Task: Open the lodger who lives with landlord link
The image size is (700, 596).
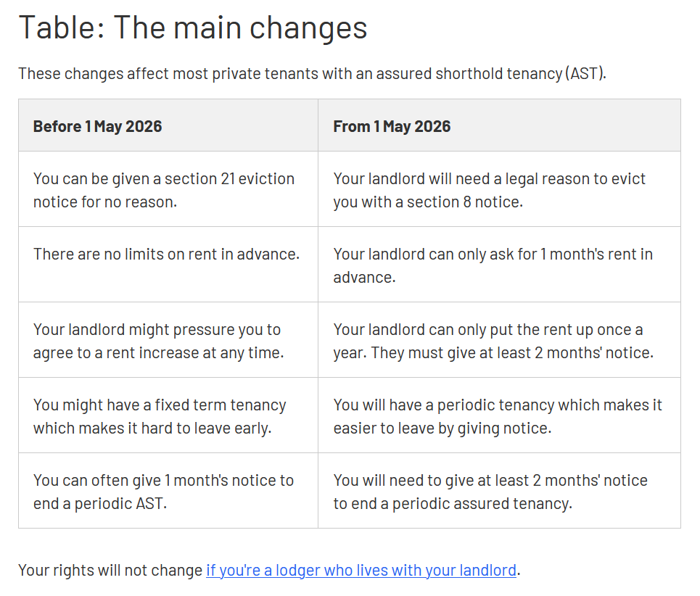Action: (x=361, y=571)
